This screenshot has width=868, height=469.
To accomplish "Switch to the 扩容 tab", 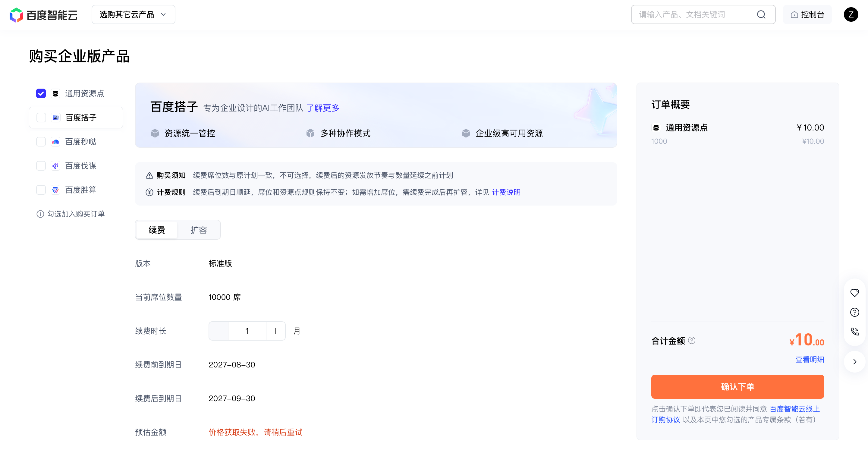I will click(199, 230).
